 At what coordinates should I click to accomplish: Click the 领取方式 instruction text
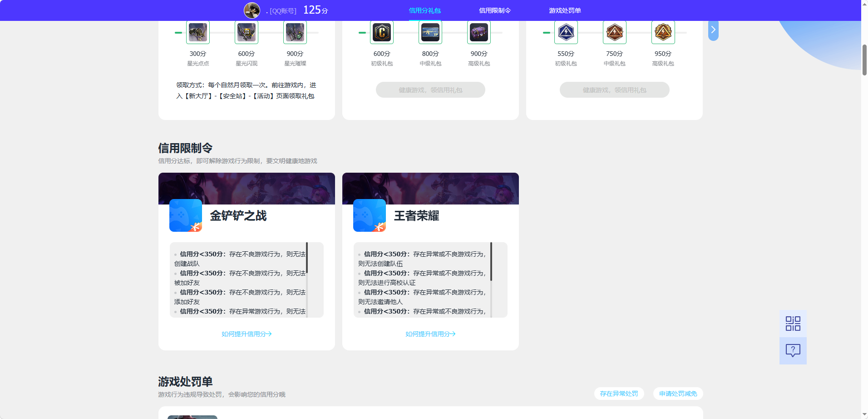[247, 90]
